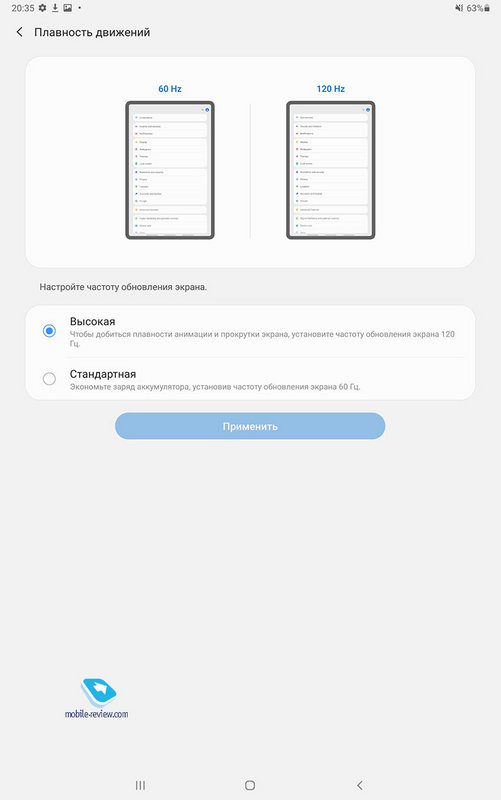Tap the 60 Hz preview thumbnail
This screenshot has height=800, width=501.
pos(170,170)
